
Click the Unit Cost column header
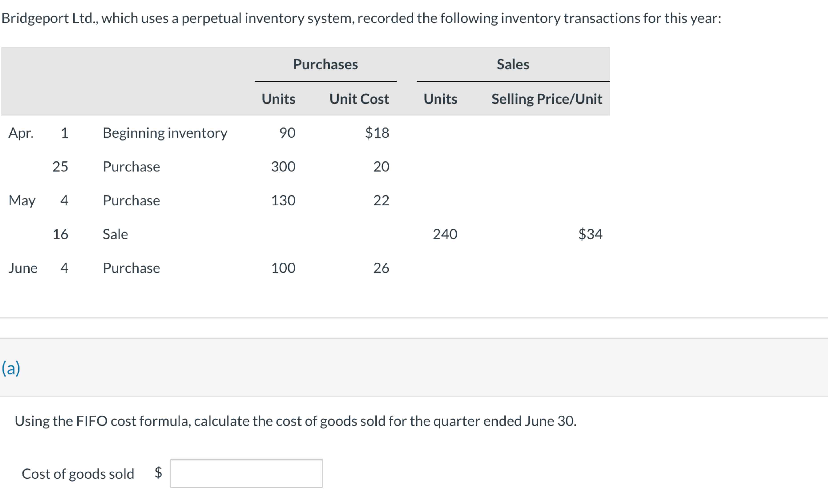[359, 99]
